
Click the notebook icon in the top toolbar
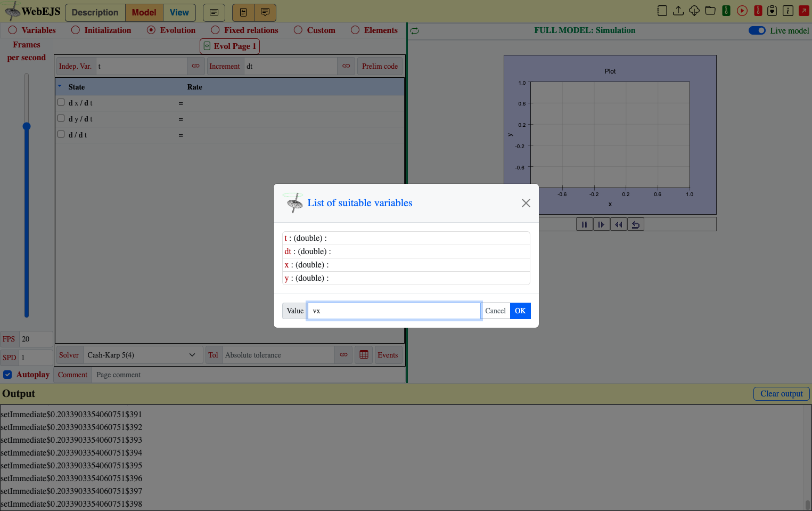coord(662,11)
